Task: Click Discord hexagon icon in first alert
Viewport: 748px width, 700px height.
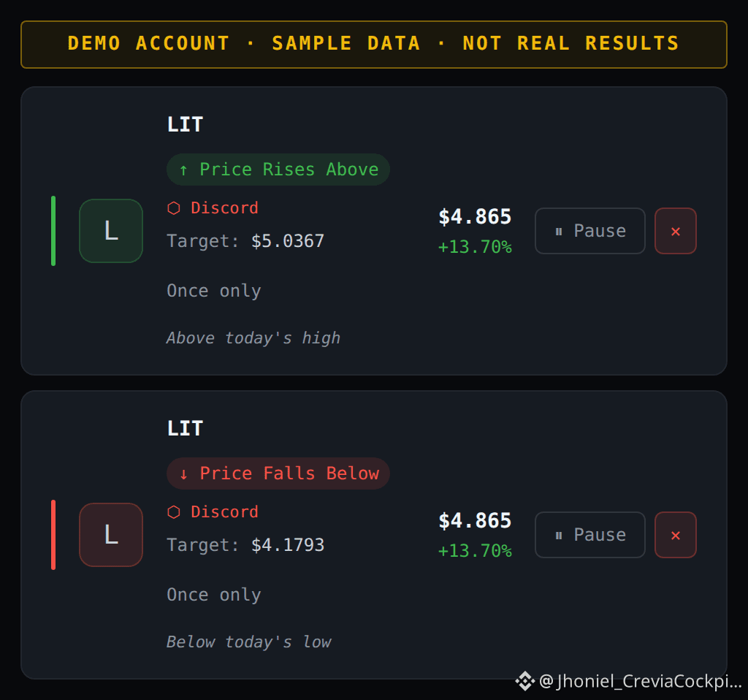Action: 174,208
